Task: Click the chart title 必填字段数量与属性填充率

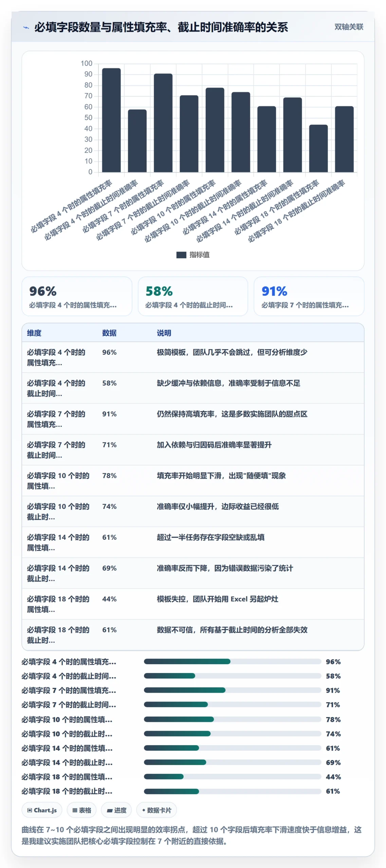Action: [161, 27]
